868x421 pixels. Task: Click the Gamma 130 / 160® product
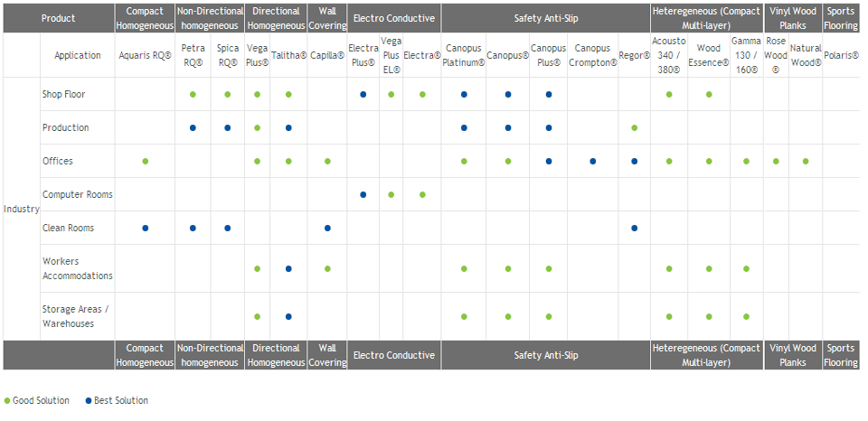[746, 55]
